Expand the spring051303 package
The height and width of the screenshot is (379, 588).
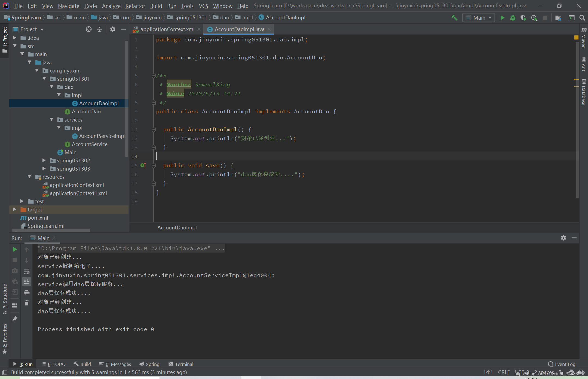click(44, 169)
